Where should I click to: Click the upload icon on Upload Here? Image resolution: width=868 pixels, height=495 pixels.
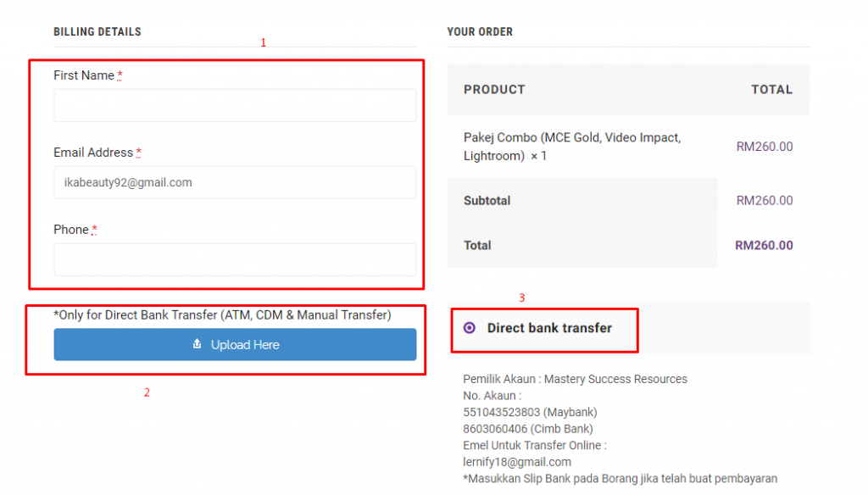click(197, 344)
